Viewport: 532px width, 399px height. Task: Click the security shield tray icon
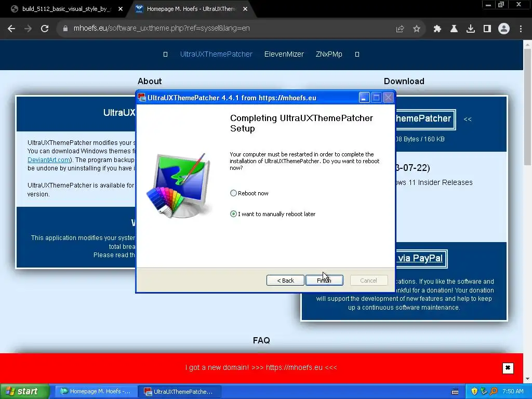(x=474, y=391)
